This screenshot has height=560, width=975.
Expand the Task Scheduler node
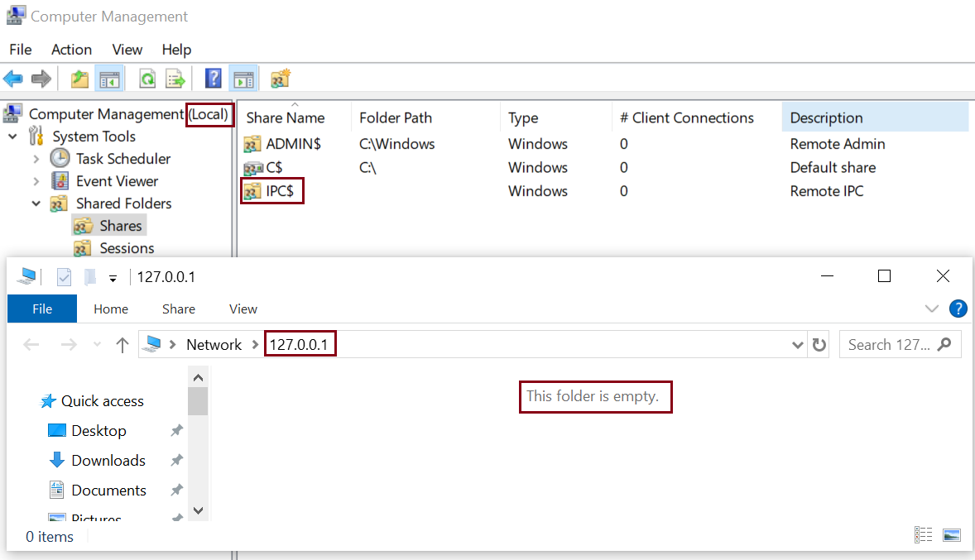(x=36, y=158)
